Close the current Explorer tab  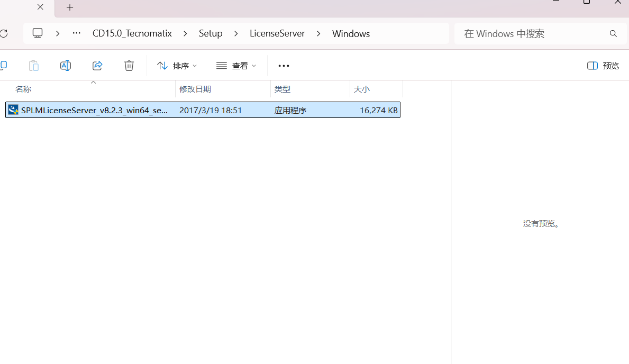coord(40,7)
